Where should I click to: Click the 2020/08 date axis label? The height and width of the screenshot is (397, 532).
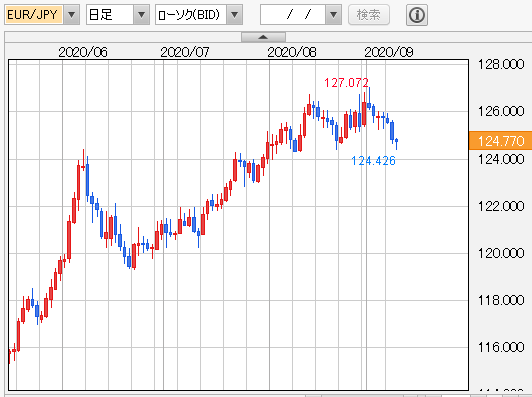coord(292,52)
